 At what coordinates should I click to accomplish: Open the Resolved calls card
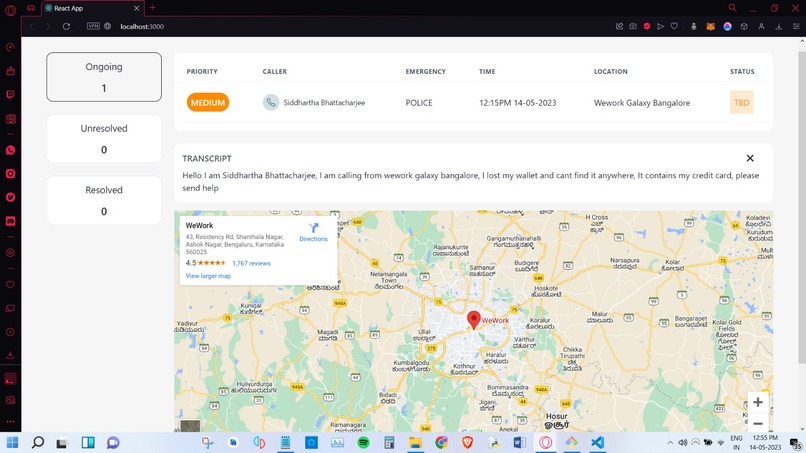[x=104, y=200]
